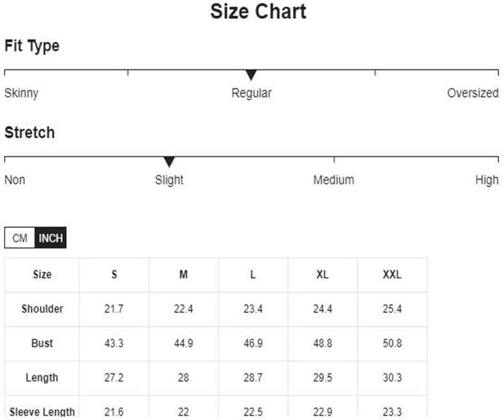Switch size units to CM

20,237
